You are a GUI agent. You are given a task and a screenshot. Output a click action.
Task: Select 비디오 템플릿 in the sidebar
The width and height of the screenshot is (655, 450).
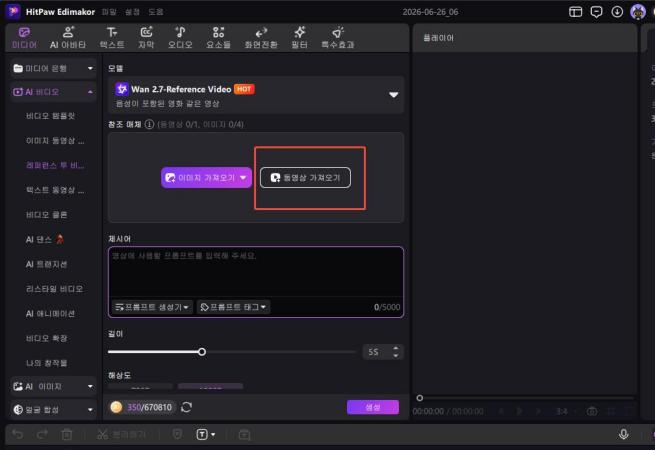tap(51, 116)
